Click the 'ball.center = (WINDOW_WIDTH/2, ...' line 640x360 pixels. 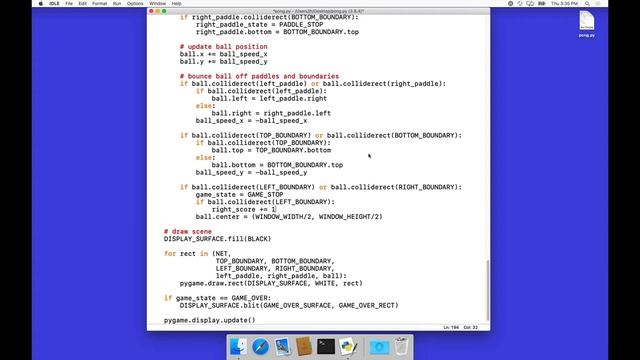coord(289,217)
